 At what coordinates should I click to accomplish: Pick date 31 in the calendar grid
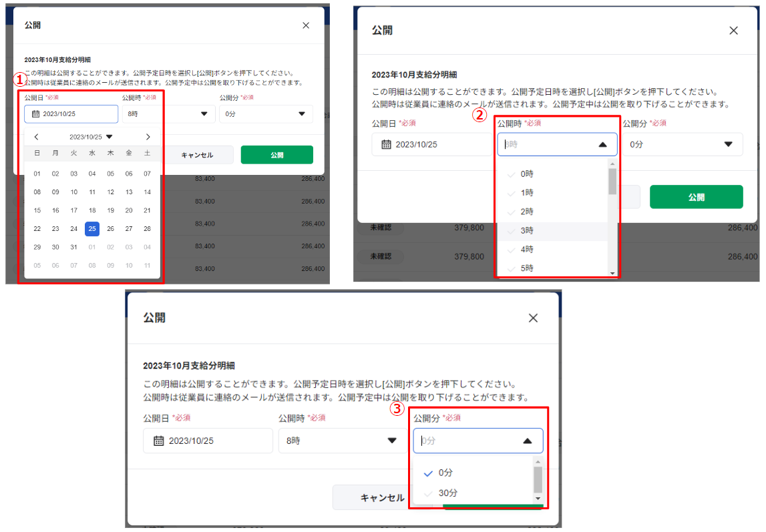(x=74, y=247)
